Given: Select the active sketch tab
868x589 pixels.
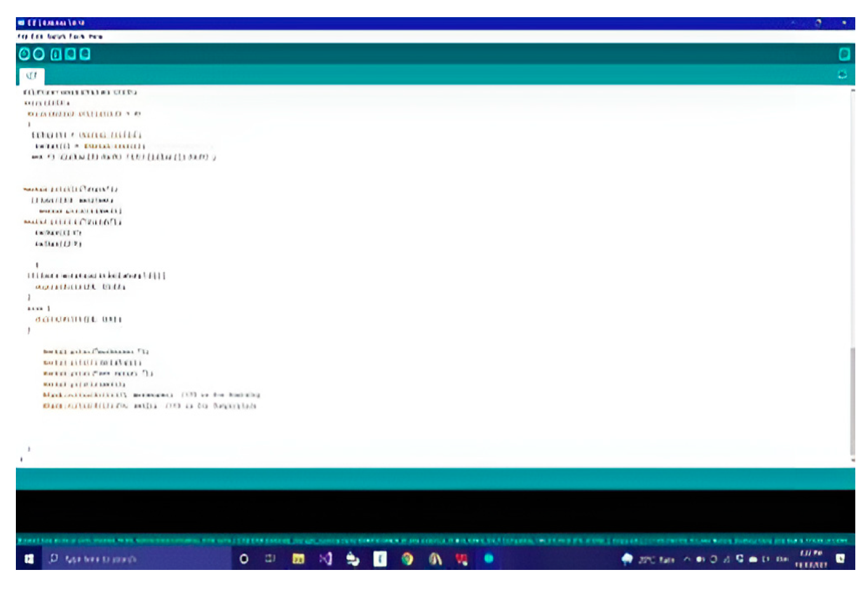Looking at the screenshot, I should [31, 76].
